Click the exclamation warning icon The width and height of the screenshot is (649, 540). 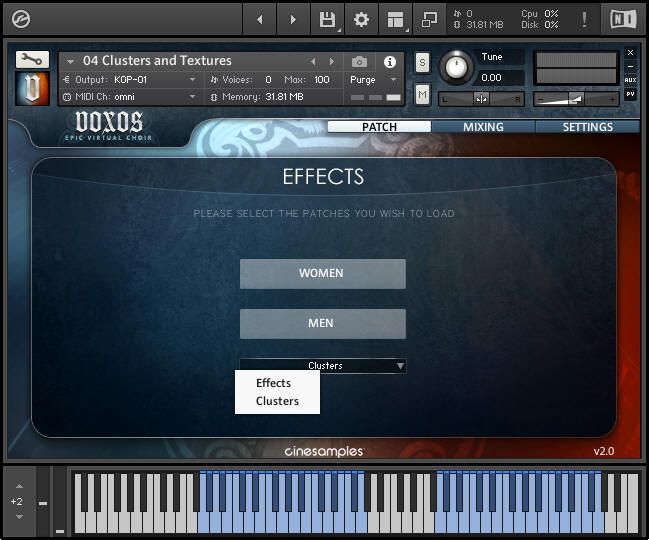click(584, 19)
